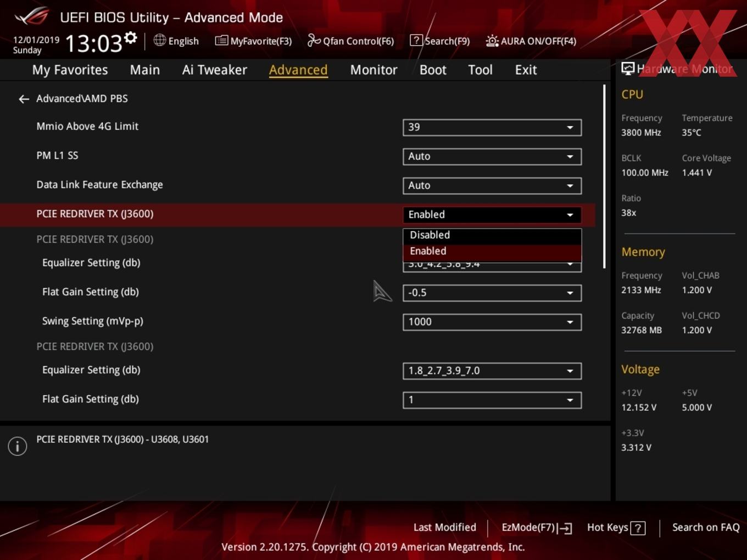Open the Mmio Above 4G Limit dropdown
747x560 pixels.
coord(492,127)
